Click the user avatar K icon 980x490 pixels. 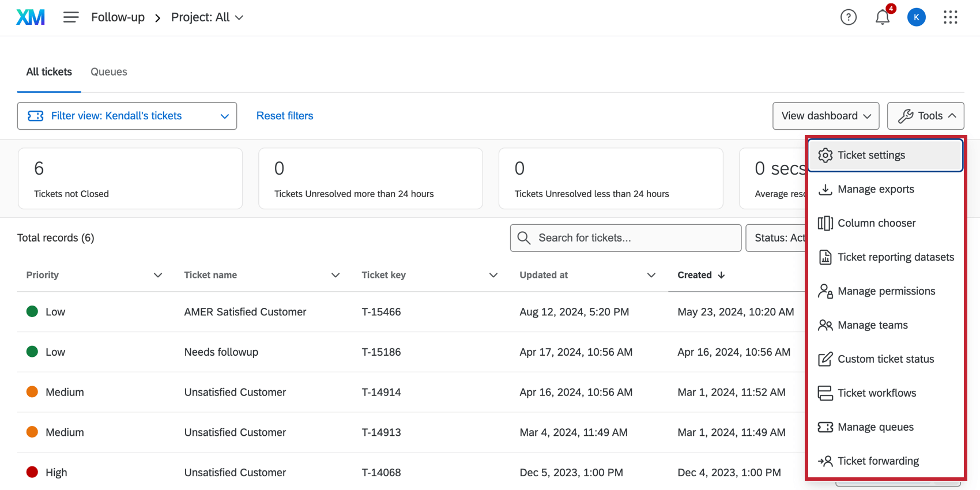[916, 17]
